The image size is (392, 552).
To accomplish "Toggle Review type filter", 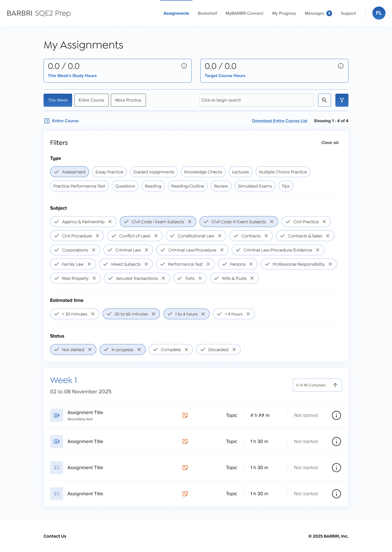I will 221,186.
